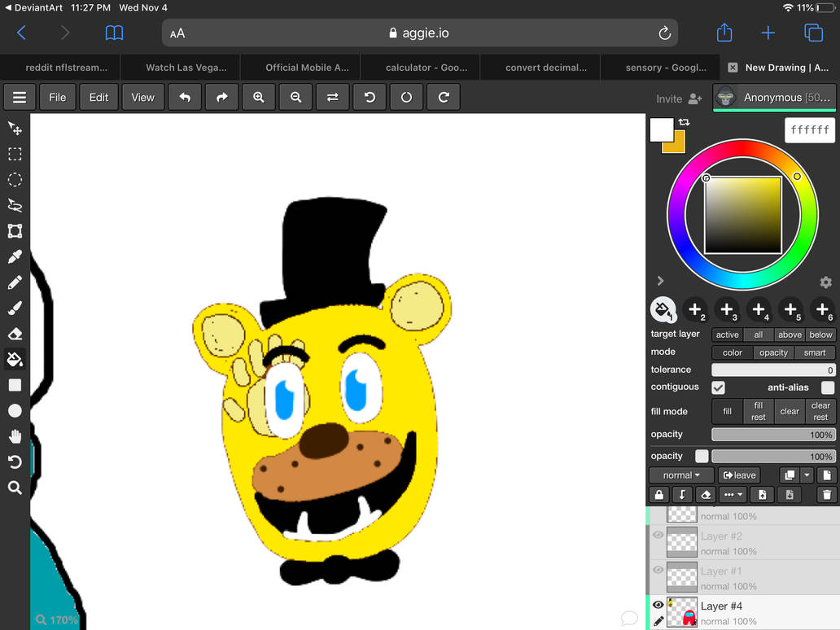Screen dimensions: 840x630
Task: Reset the canvas rotation
Action: (407, 98)
